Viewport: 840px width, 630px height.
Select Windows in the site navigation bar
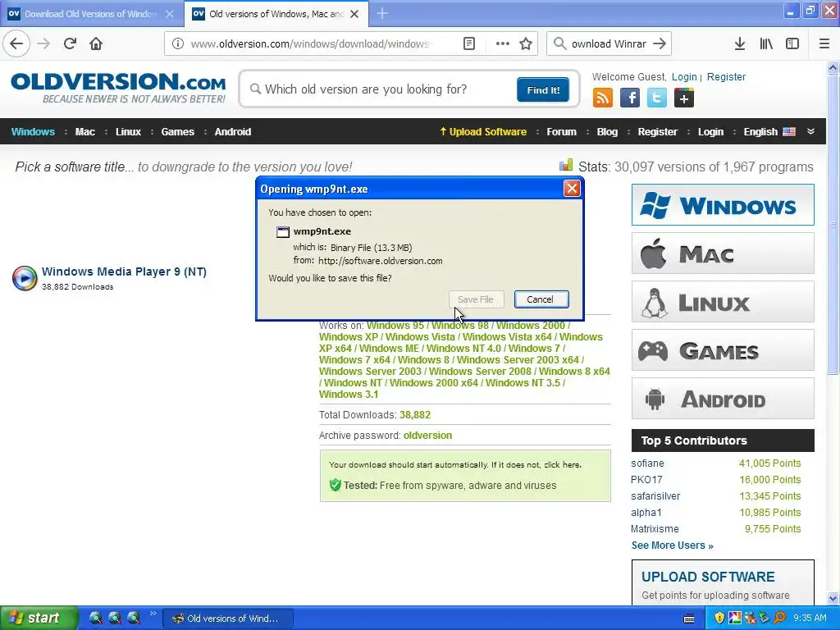click(x=33, y=132)
